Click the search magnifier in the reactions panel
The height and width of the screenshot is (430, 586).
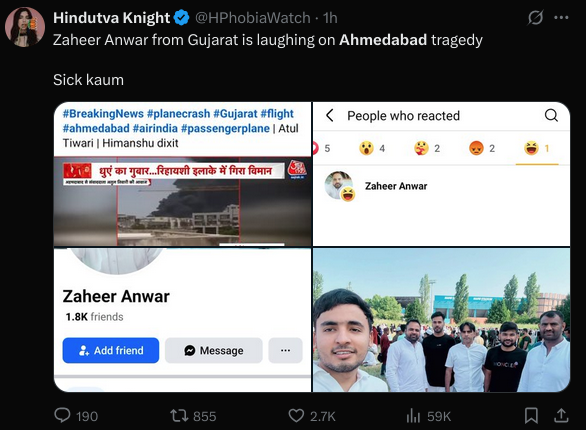tap(551, 115)
